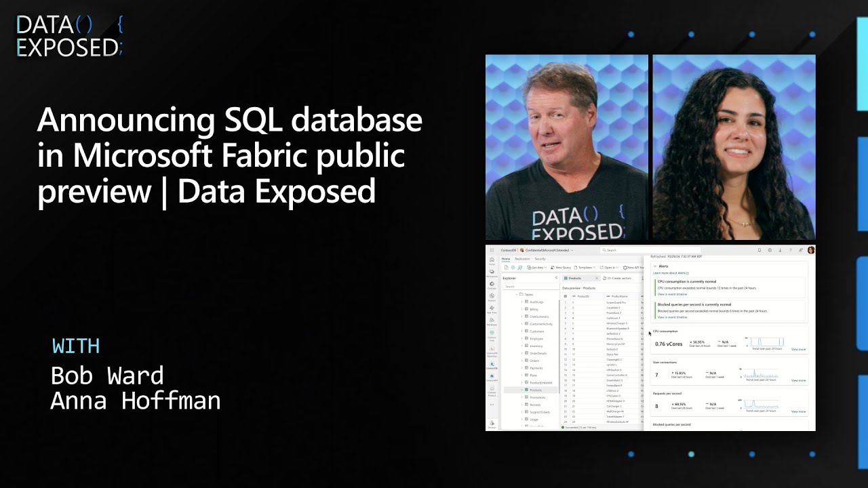Open the Open in dropdown
Image resolution: width=868 pixels, height=488 pixels.
point(609,268)
